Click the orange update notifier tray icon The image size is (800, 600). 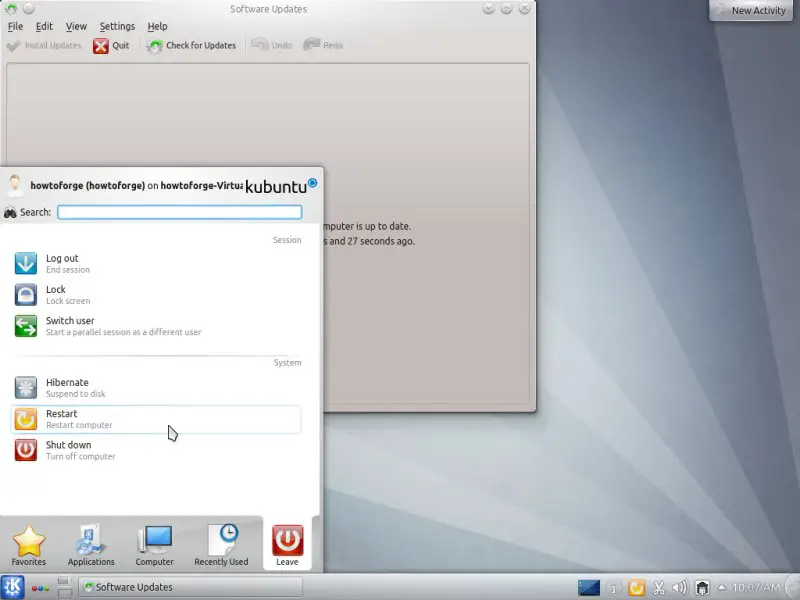point(636,588)
